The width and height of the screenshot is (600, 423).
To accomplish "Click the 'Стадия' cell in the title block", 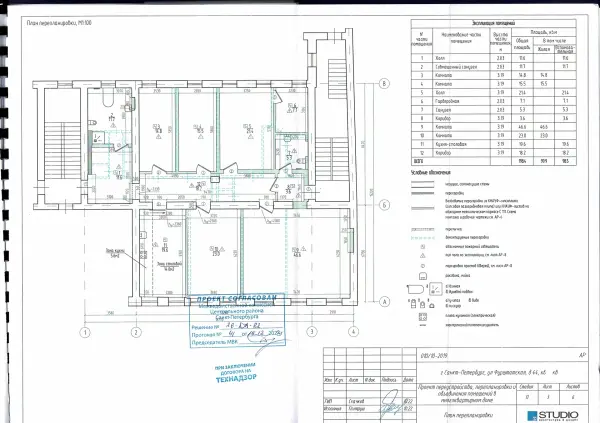I will point(527,387).
